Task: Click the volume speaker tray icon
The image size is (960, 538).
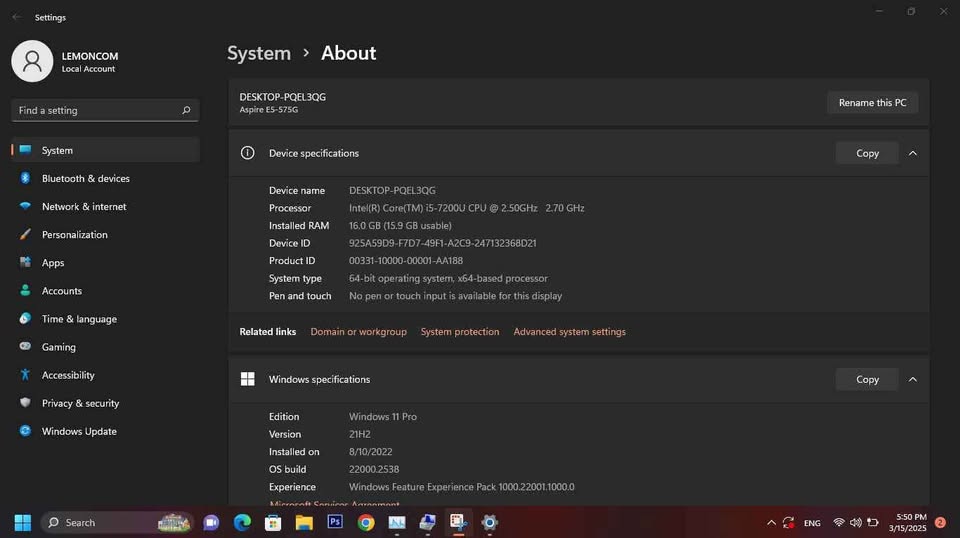Action: pyautogui.click(x=856, y=523)
